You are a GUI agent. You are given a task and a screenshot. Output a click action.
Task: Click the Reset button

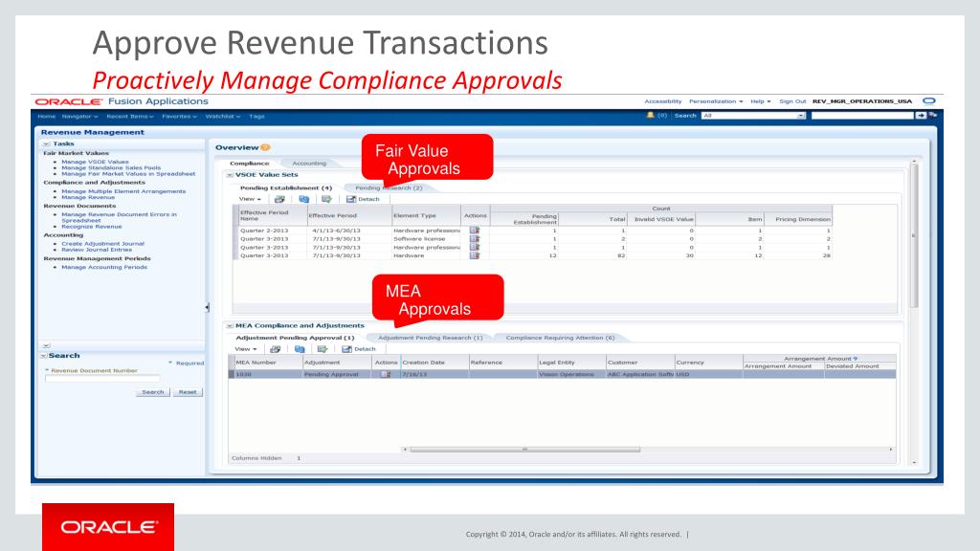[x=188, y=392]
